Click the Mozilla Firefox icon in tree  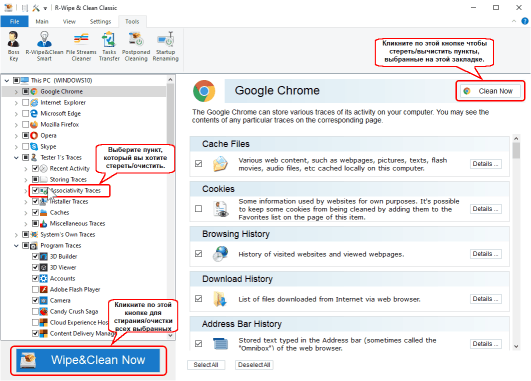coord(34,124)
